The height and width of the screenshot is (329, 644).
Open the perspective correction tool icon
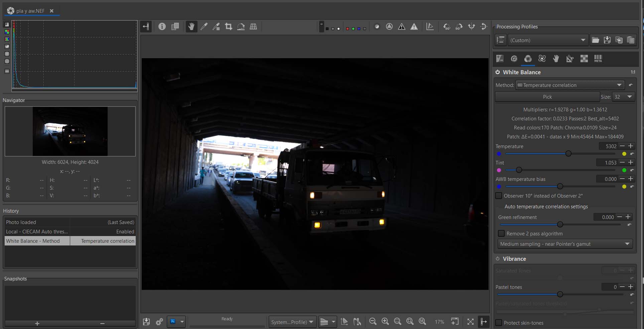click(x=253, y=27)
